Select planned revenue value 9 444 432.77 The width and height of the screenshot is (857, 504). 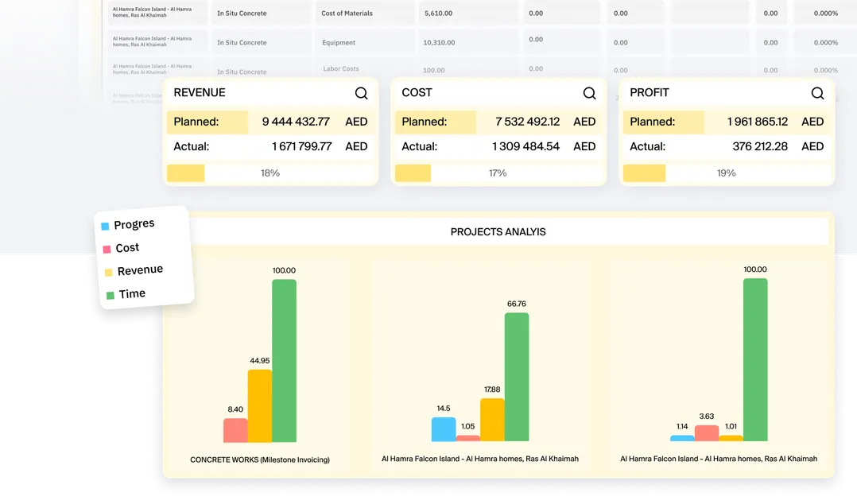click(x=296, y=122)
